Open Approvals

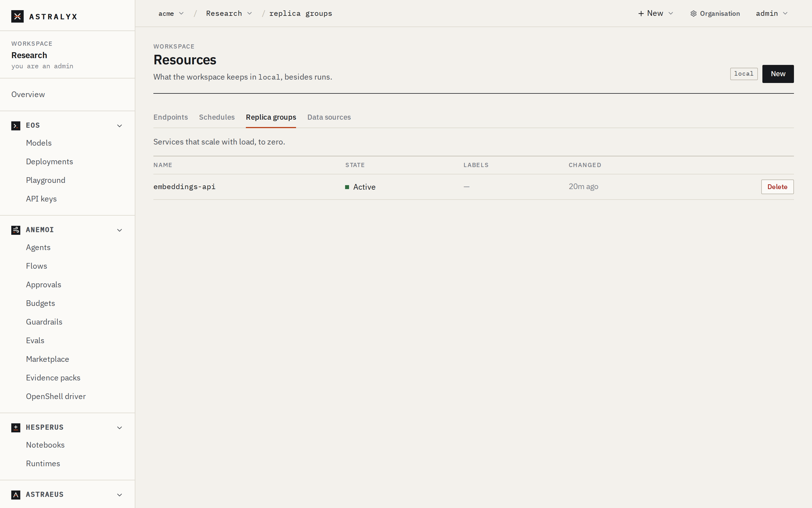[44, 285]
